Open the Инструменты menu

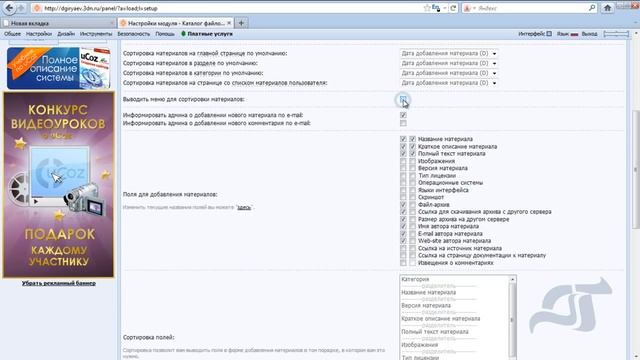[96, 34]
